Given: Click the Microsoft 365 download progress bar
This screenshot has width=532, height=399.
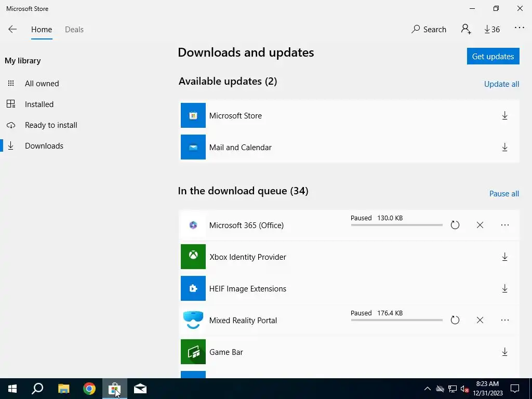Looking at the screenshot, I should (x=396, y=225).
